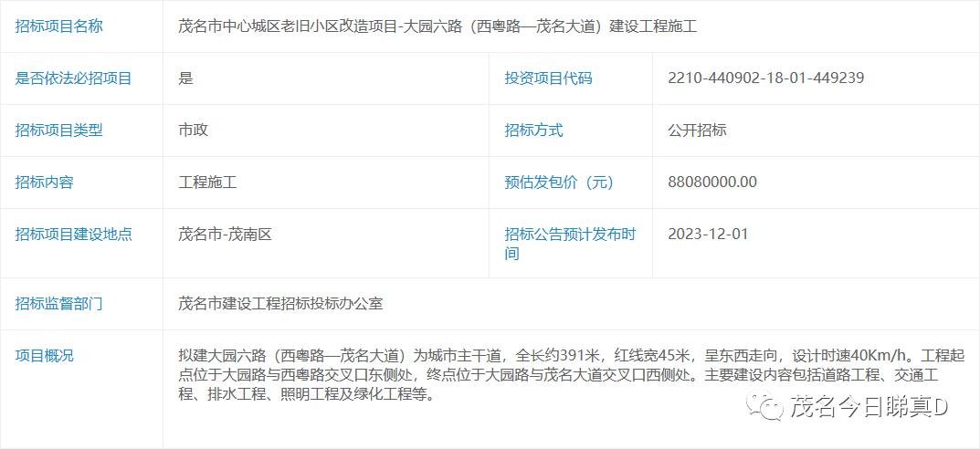Click the 投资项目代码 label
Image resolution: width=980 pixels, height=449 pixels.
coord(548,78)
